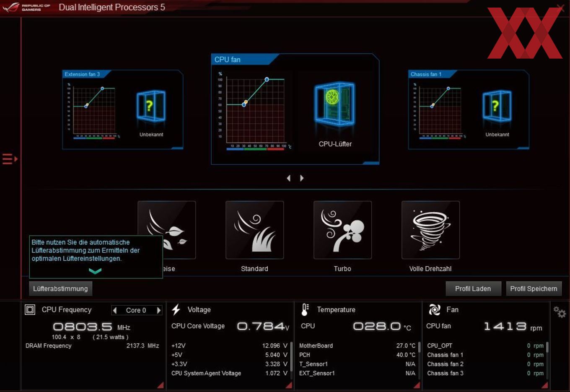Click the Fan panel scrollbar

point(547,348)
